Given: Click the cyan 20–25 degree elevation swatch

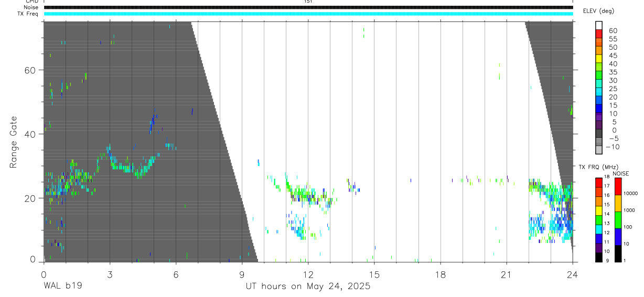Looking at the screenshot, I should 599,92.
